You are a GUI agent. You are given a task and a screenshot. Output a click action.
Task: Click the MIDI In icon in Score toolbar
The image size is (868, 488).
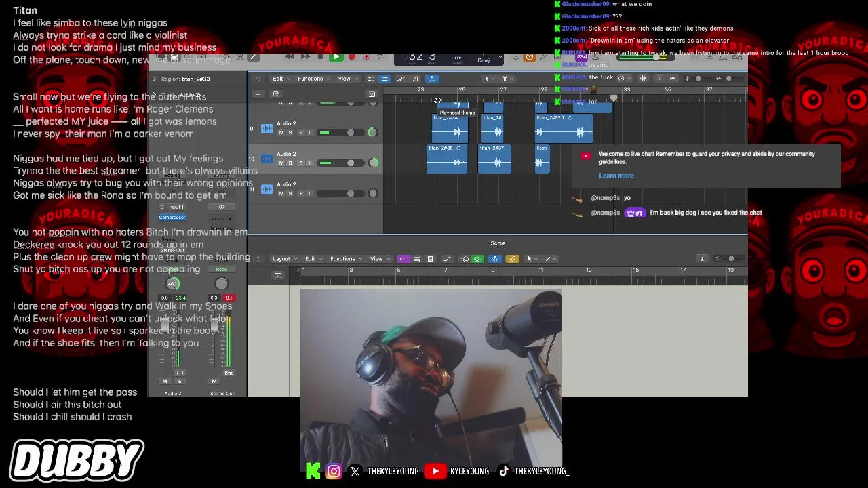point(465,258)
